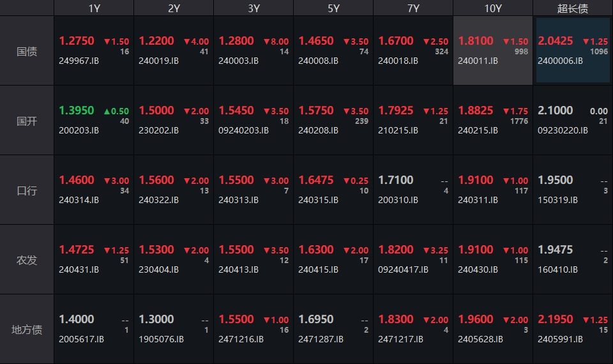Open bond code 240431.IB
The image size is (613, 364).
click(79, 269)
